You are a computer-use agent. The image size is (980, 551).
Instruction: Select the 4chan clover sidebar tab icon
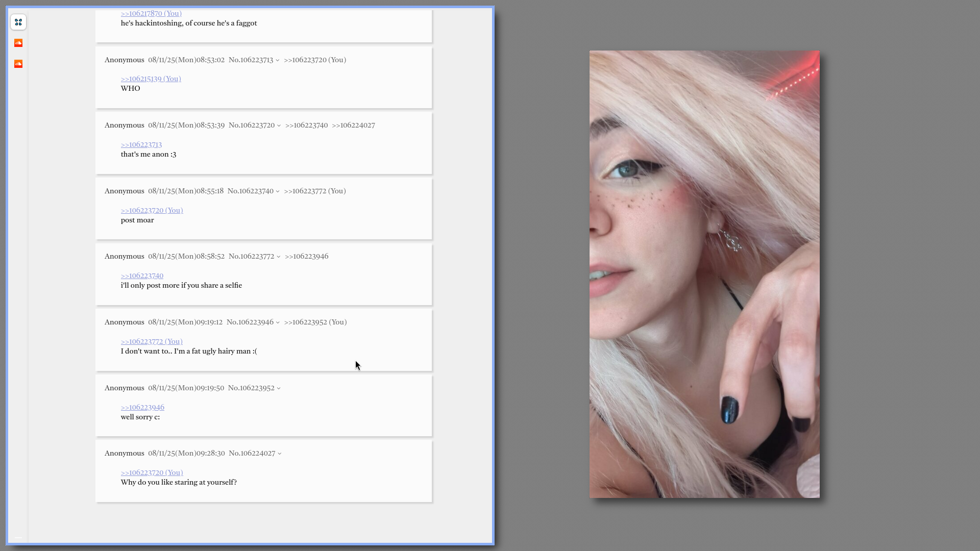[18, 22]
